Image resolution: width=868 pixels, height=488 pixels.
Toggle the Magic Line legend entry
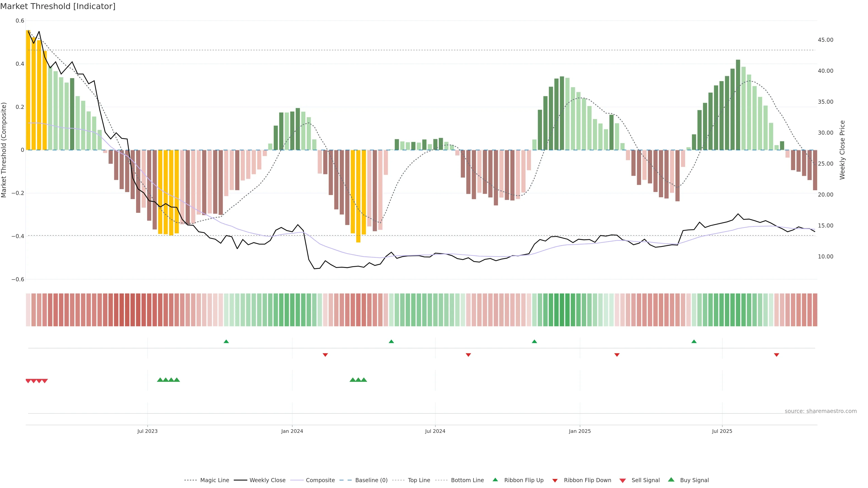[214, 480]
